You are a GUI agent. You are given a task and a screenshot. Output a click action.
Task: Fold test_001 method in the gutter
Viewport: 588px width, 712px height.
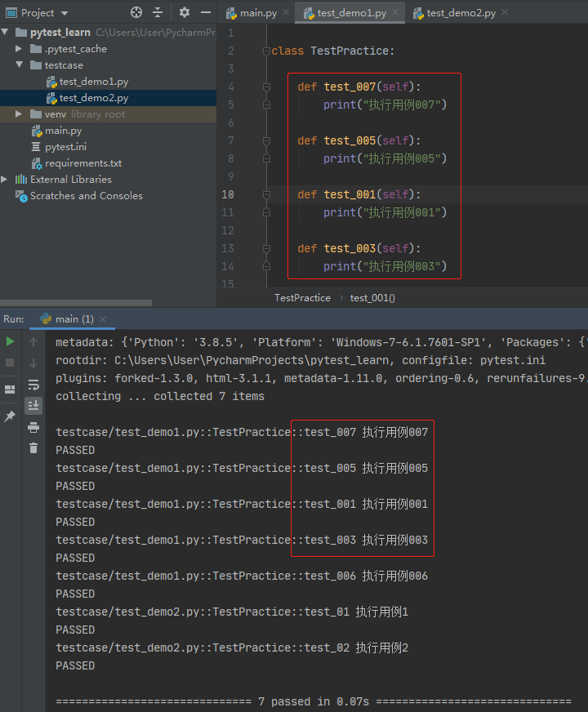click(266, 195)
